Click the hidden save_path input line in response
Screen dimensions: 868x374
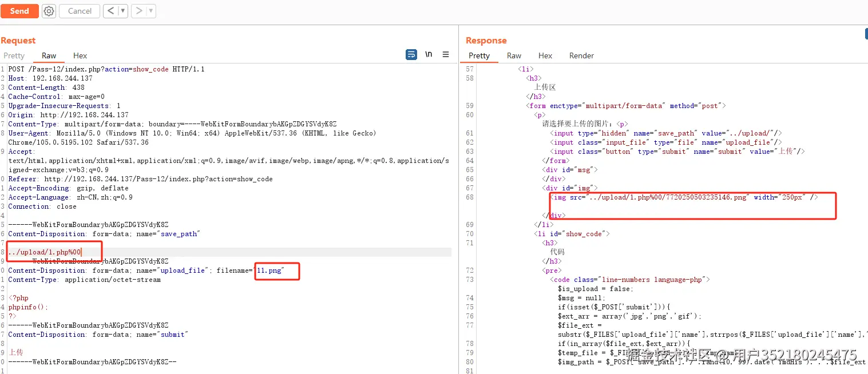click(666, 133)
